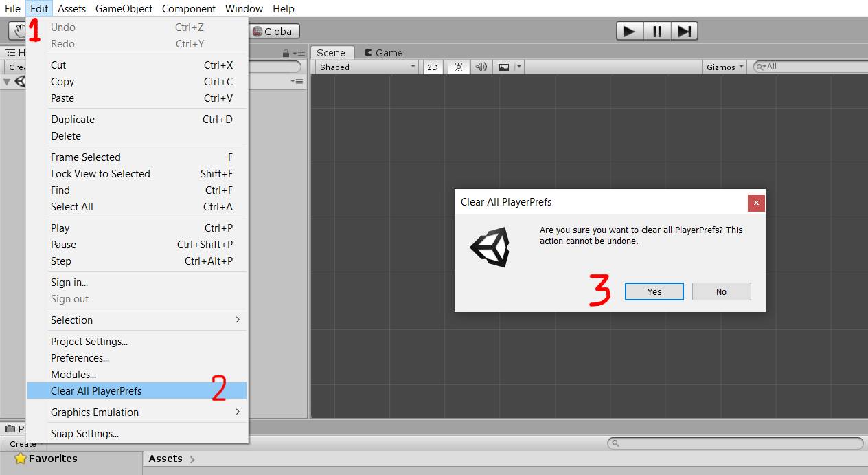Select Clear All PlayerPrefs menu entry

pos(137,390)
